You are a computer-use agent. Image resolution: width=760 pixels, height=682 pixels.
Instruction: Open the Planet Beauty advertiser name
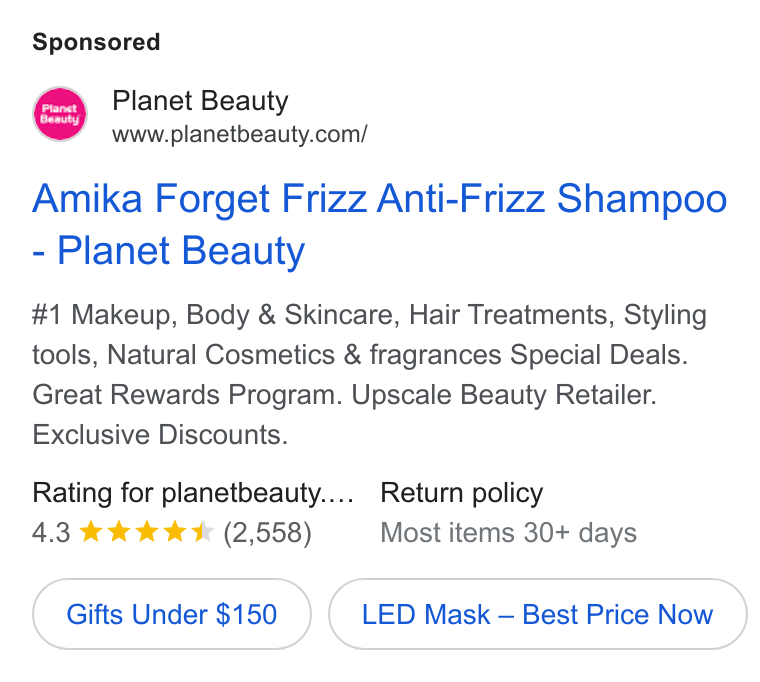point(200,101)
